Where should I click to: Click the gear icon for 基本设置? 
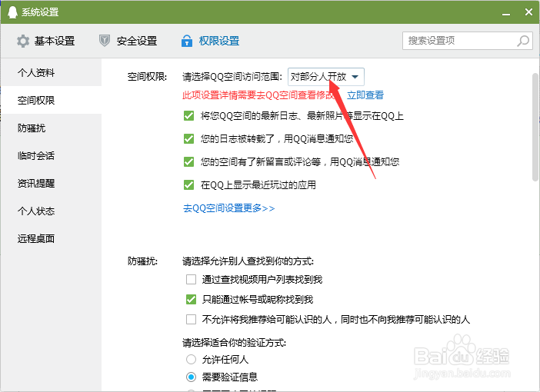click(x=23, y=41)
